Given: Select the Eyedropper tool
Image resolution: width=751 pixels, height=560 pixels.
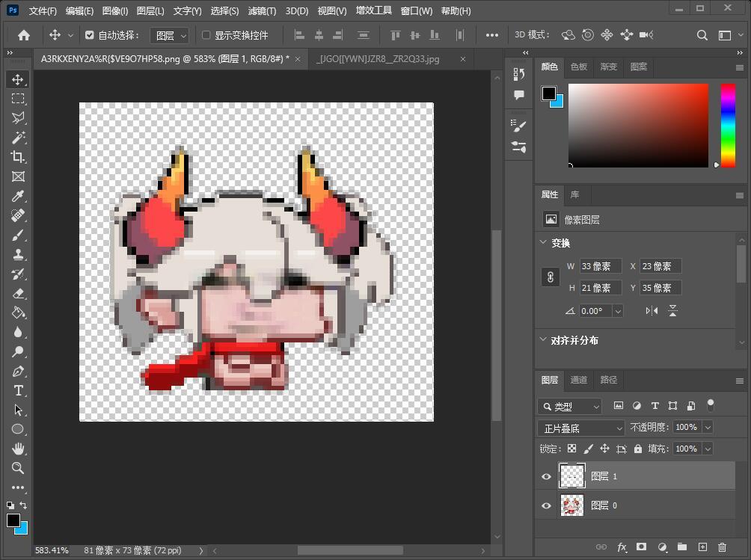Looking at the screenshot, I should [18, 196].
